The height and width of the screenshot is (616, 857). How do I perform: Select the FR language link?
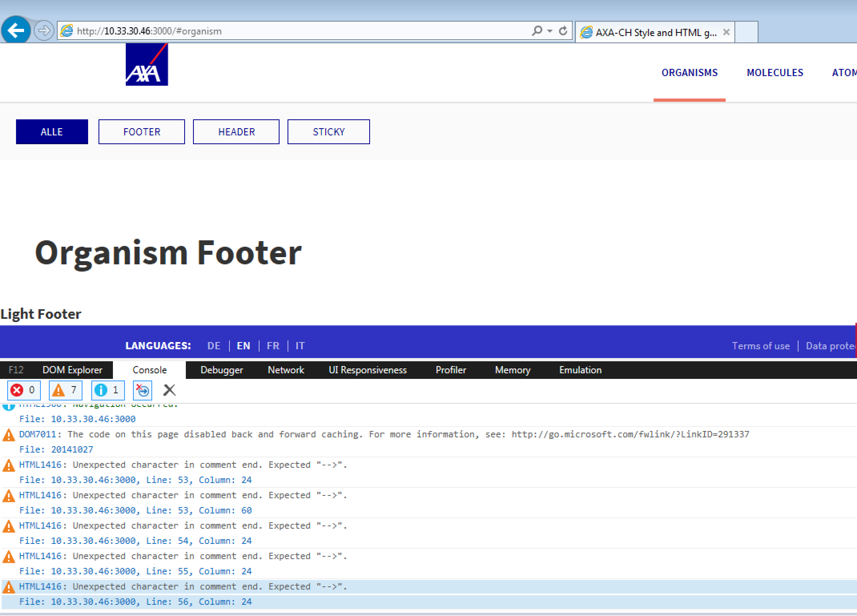[273, 345]
